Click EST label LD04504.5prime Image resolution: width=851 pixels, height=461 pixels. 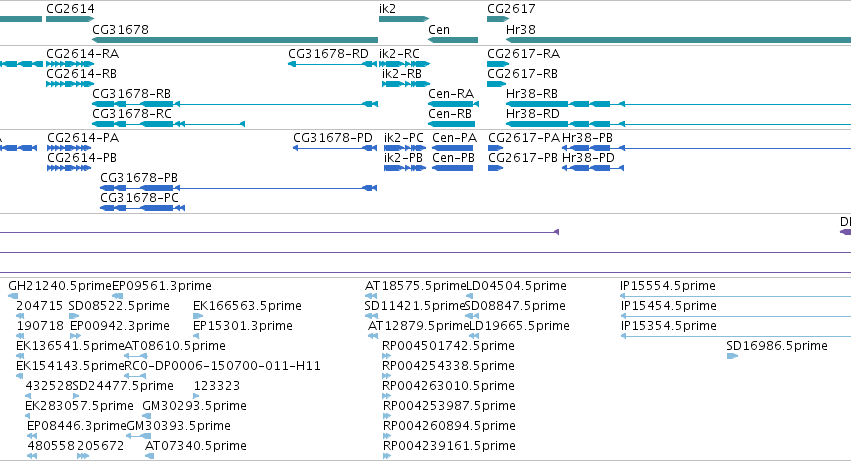[x=517, y=286]
